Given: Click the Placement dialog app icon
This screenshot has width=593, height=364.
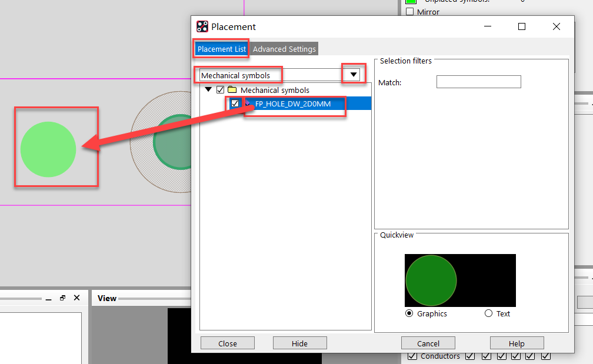Looking at the screenshot, I should tap(202, 26).
